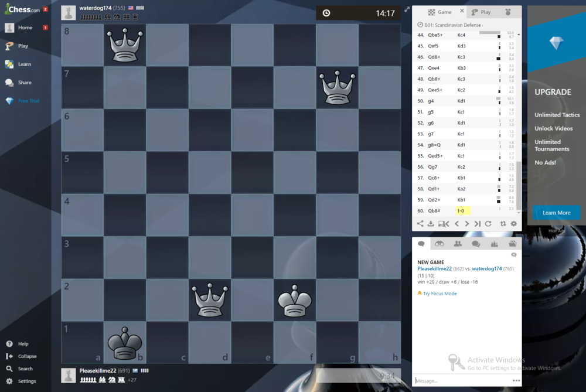Open the Try Focus Mode link
586x392 pixels.
click(x=439, y=294)
